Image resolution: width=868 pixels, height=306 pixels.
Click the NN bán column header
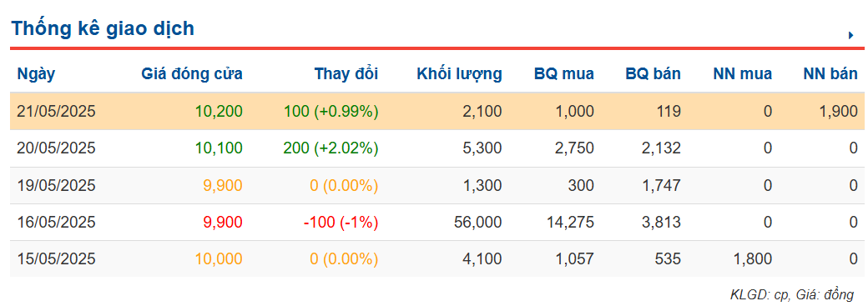(830, 74)
